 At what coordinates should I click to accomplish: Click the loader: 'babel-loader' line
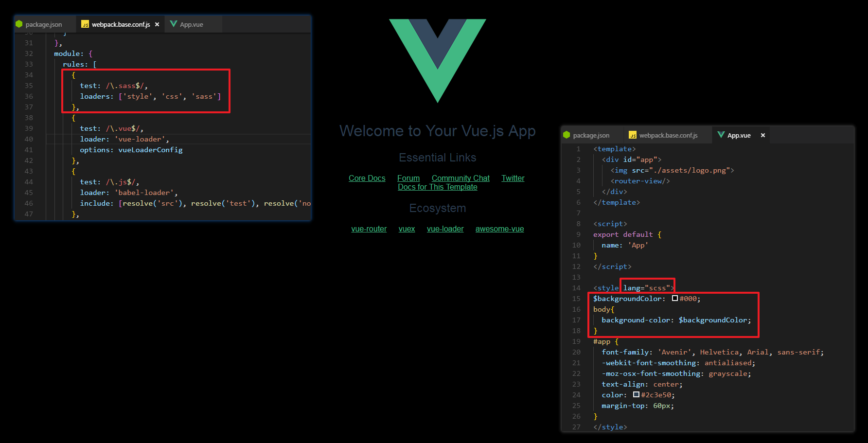click(129, 193)
